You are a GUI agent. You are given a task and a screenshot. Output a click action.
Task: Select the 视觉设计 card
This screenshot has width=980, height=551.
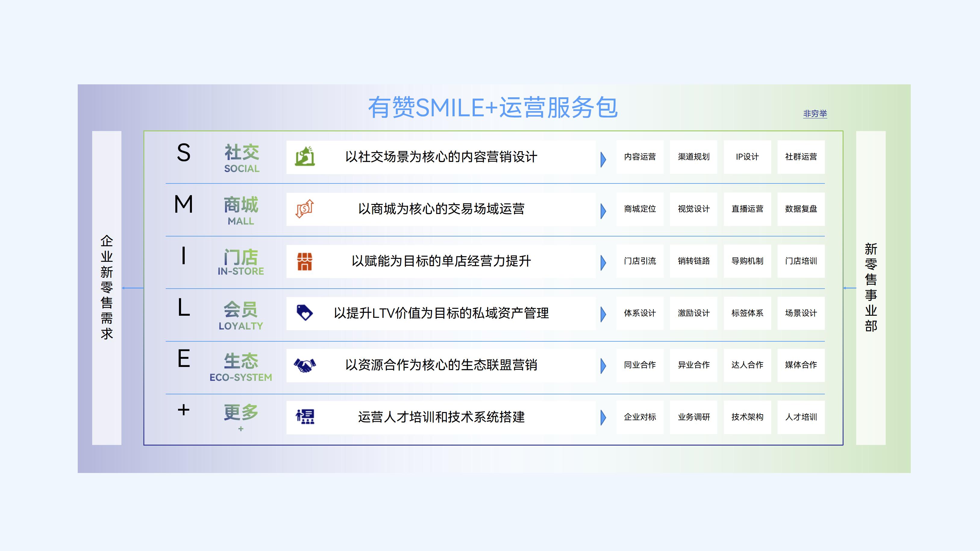pos(694,209)
